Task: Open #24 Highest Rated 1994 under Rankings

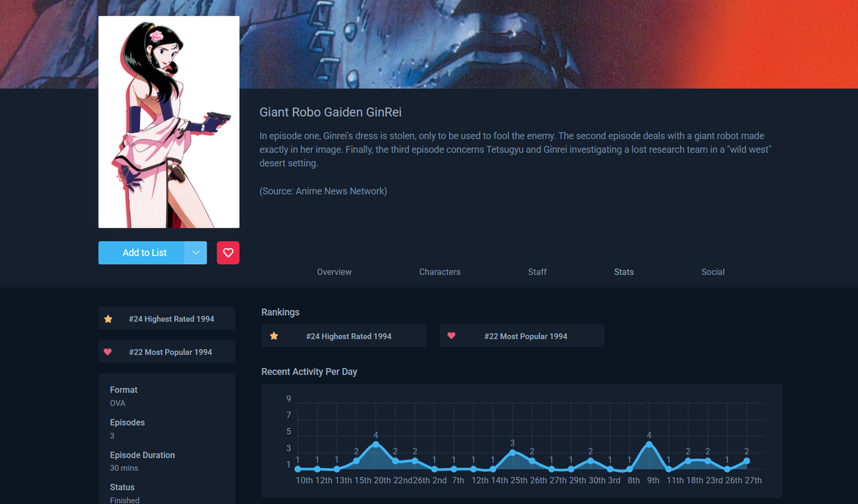Action: click(344, 336)
